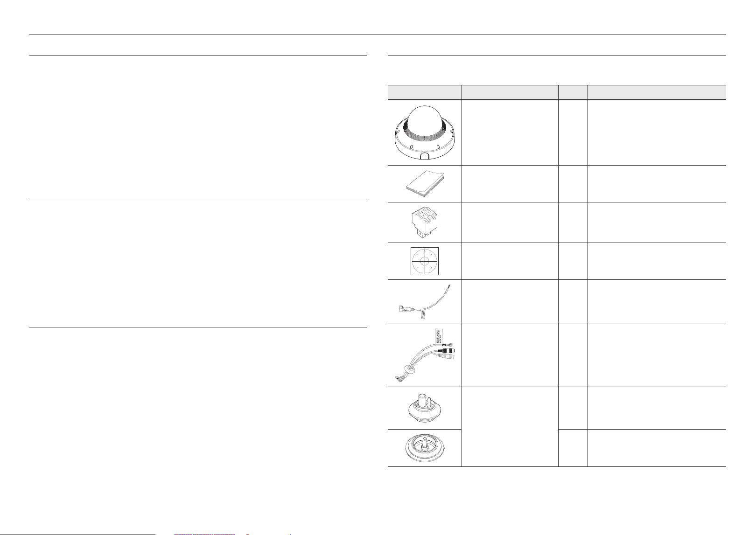Select the ring-shaped mount base drawing

(424, 448)
